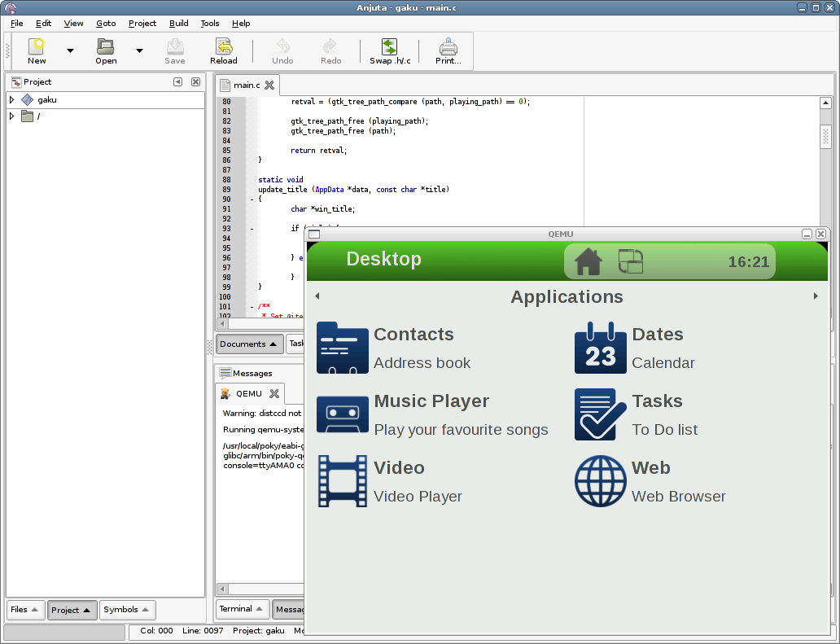Screen dimensions: 840x644
Task: Click the Print toolbar button
Action: (448, 51)
